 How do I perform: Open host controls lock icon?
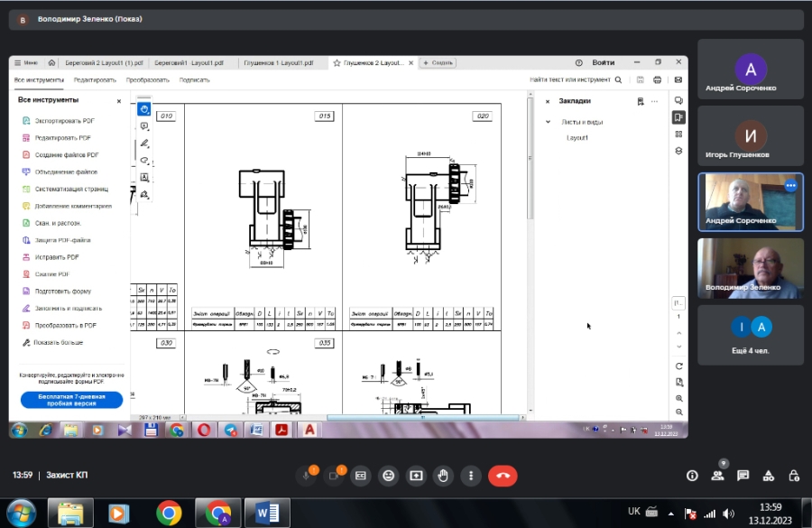click(794, 475)
